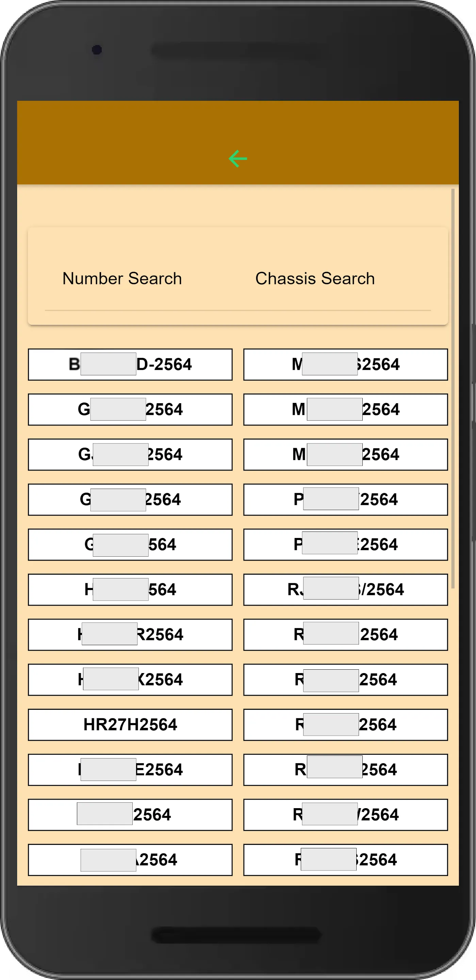The height and width of the screenshot is (980, 476).
Task: Select the H plate ending in R2564
Action: 130,635
